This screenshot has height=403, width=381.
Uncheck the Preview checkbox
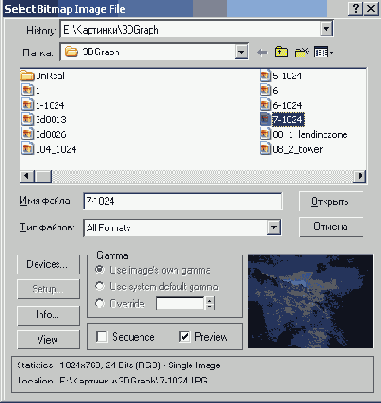point(184,337)
